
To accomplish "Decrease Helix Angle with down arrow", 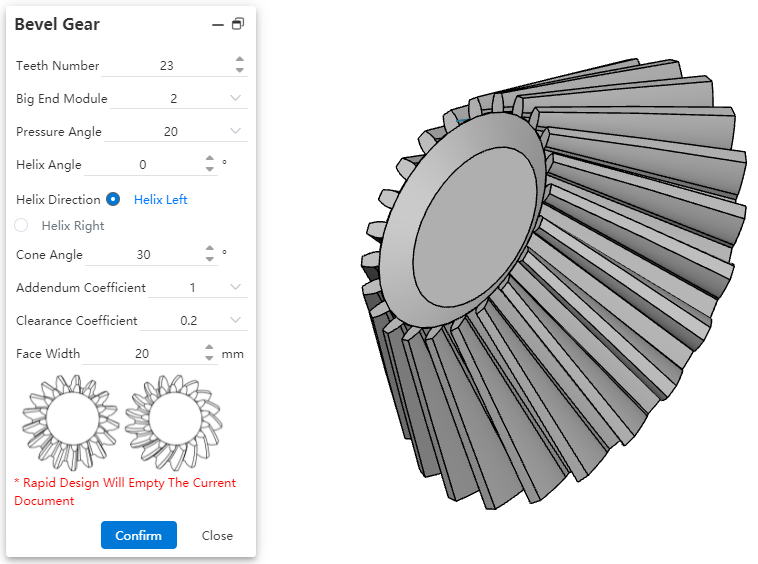I will (209, 169).
